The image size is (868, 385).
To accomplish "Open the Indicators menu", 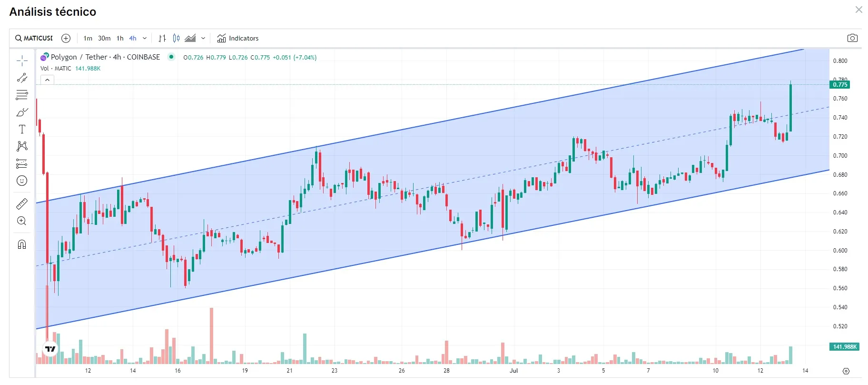I will coord(238,38).
